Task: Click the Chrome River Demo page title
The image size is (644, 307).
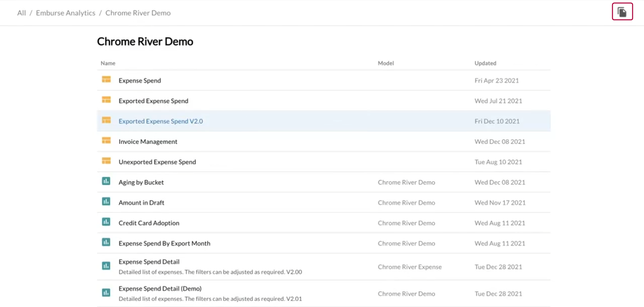Action: click(145, 41)
